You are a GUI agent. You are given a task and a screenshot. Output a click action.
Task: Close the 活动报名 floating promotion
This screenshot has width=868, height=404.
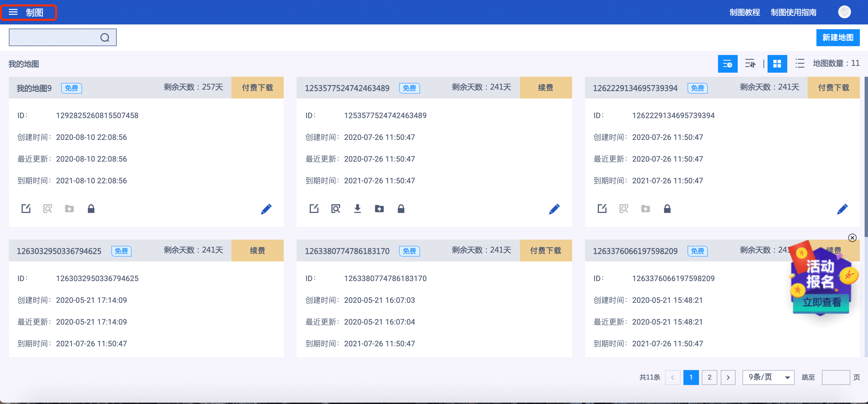pos(852,238)
